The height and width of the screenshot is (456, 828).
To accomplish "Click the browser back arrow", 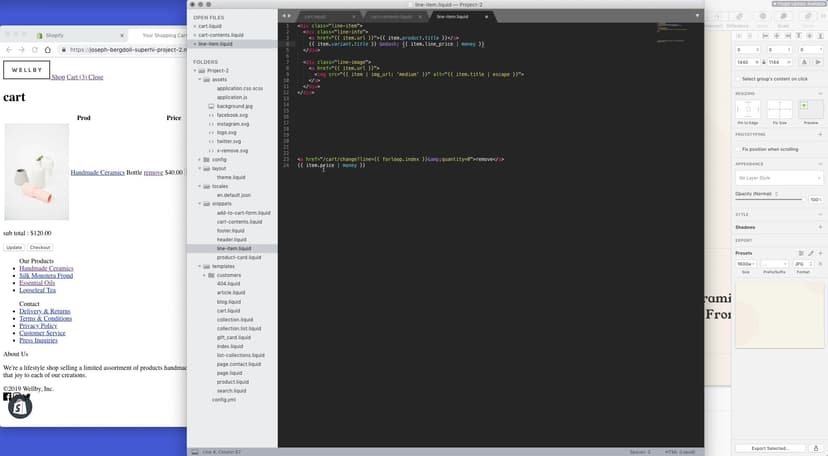I will pyautogui.click(x=9, y=49).
